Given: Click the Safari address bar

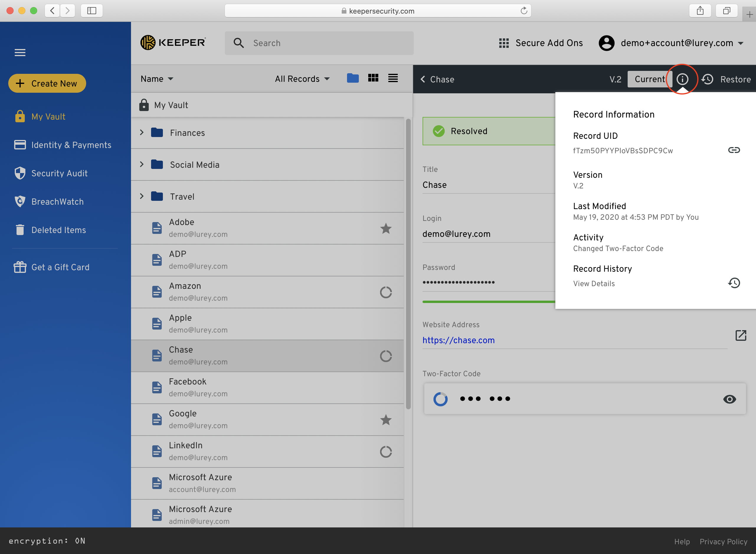Looking at the screenshot, I should click(x=378, y=11).
